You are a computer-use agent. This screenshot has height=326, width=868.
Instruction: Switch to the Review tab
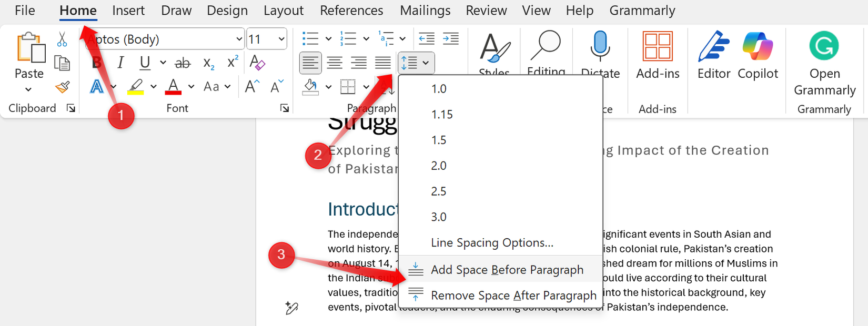click(486, 11)
